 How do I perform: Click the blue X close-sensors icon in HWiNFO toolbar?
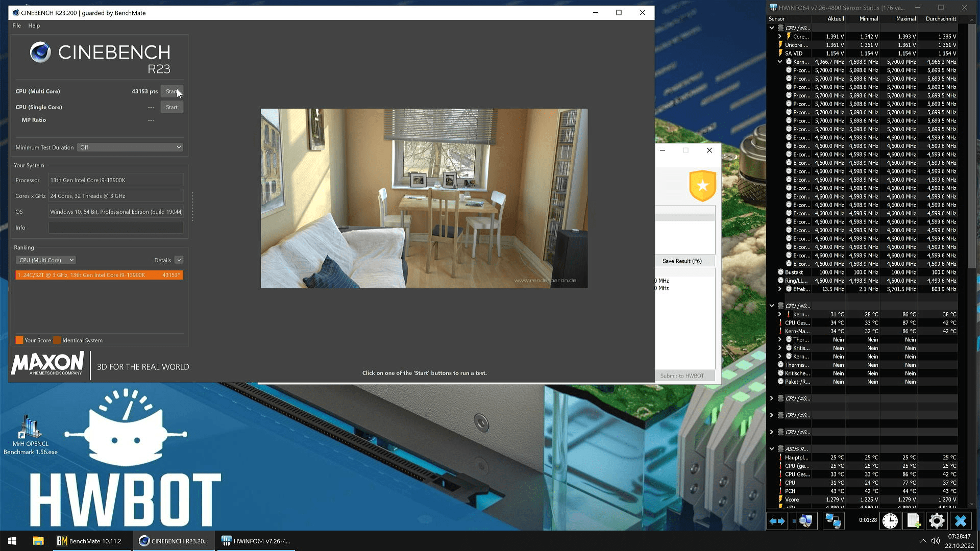(961, 521)
